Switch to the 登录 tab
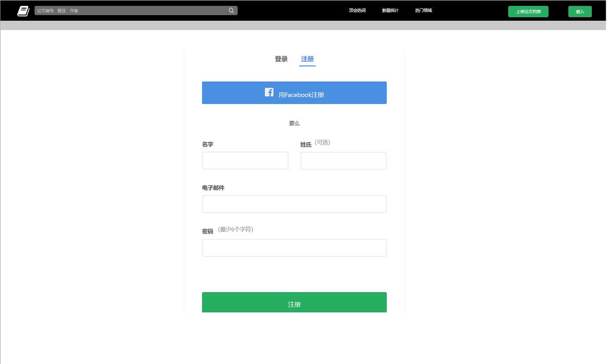The width and height of the screenshot is (607, 364). (281, 59)
